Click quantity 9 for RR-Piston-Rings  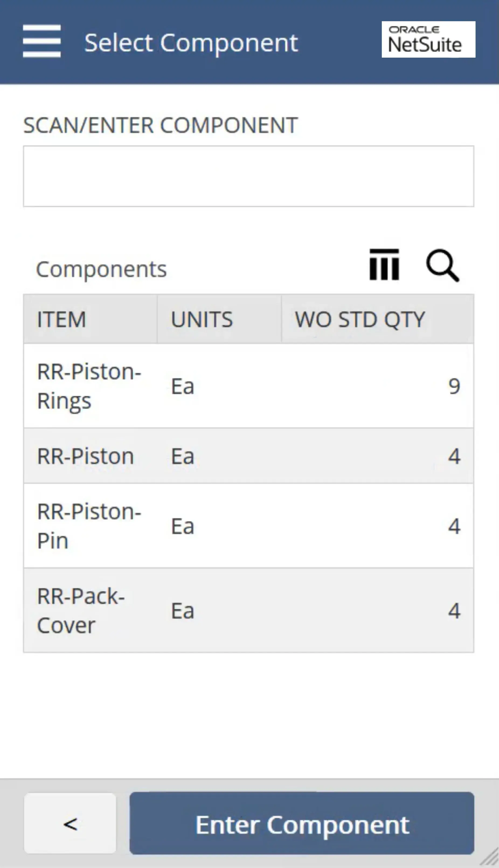[455, 386]
